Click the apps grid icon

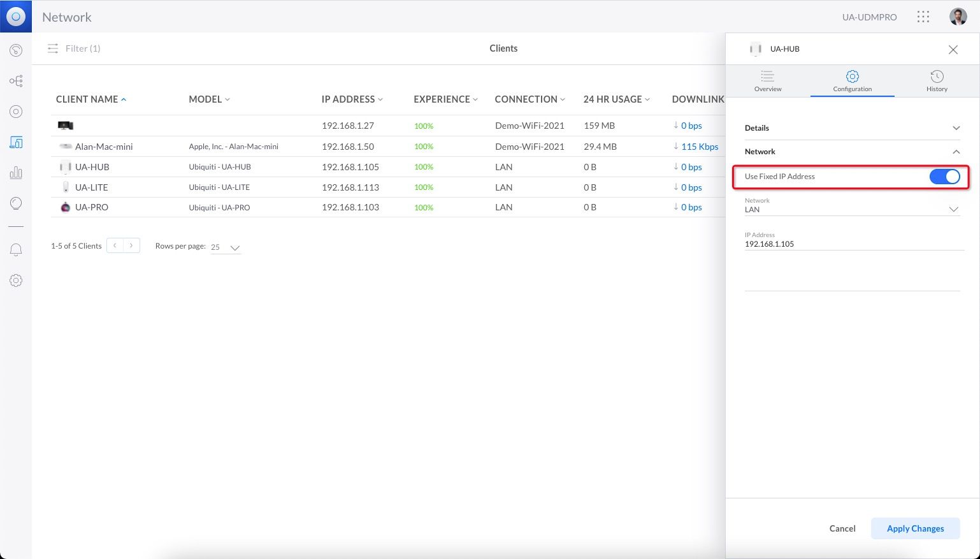pos(923,17)
